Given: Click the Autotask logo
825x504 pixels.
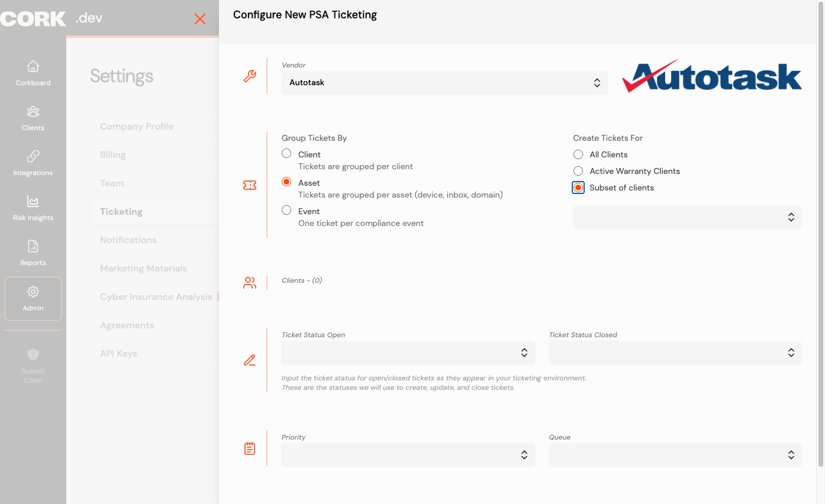Looking at the screenshot, I should pyautogui.click(x=712, y=76).
